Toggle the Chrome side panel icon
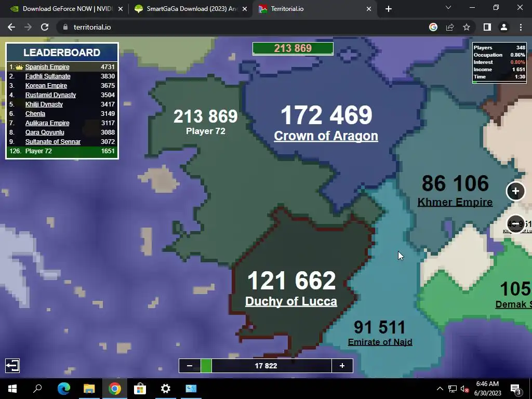Viewport: 532px width, 399px height. pyautogui.click(x=487, y=27)
